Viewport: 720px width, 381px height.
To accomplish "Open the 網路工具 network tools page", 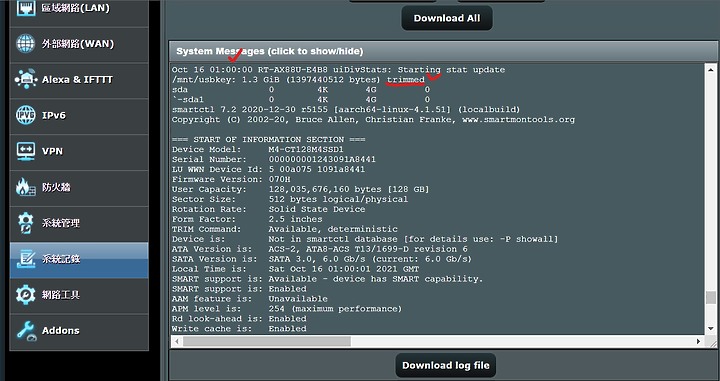I will tap(79, 295).
